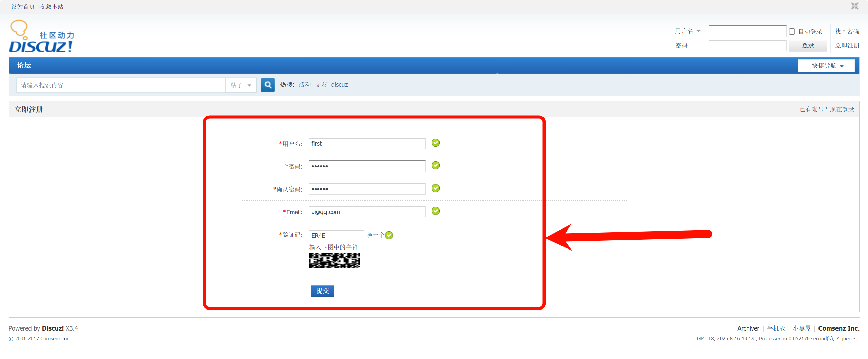Open the 快捷导航 dropdown menu
The height and width of the screenshot is (359, 868).
[826, 65]
